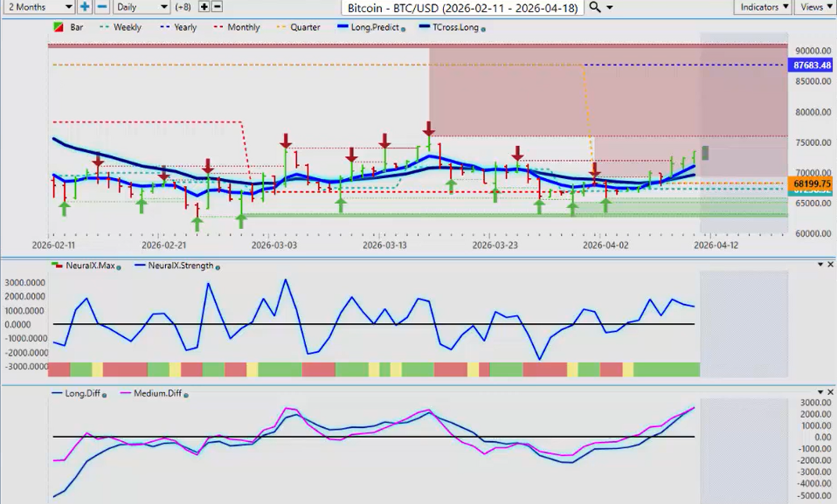
Task: Click the blue minus zoom-out button
Action: click(x=102, y=7)
